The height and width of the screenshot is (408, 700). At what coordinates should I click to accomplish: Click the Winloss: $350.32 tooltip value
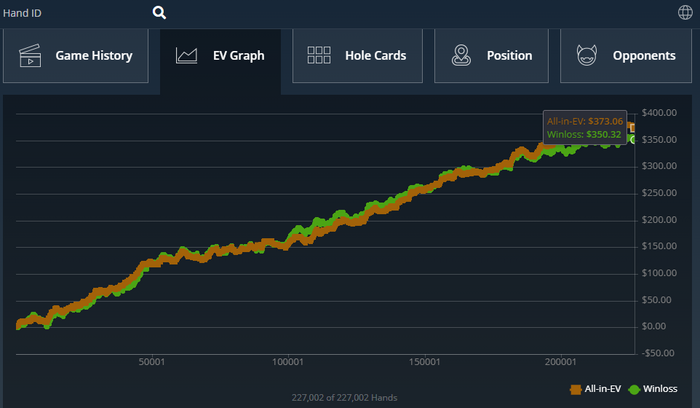[584, 134]
